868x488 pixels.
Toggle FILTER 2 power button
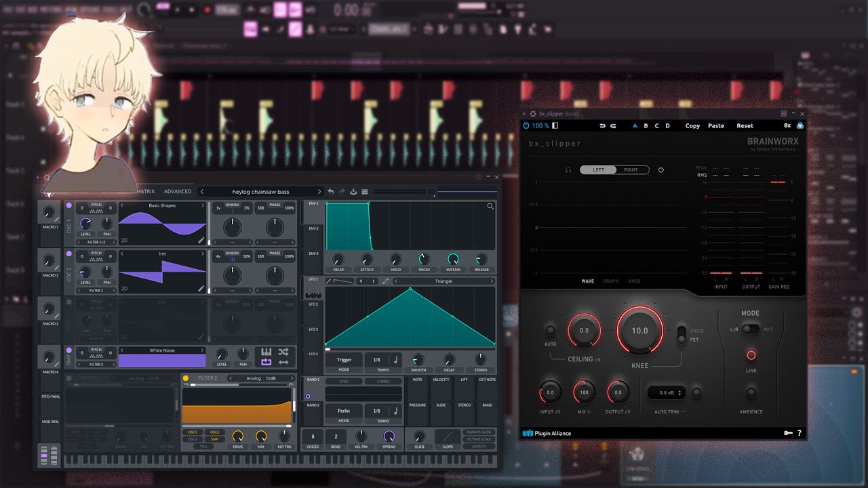click(186, 378)
